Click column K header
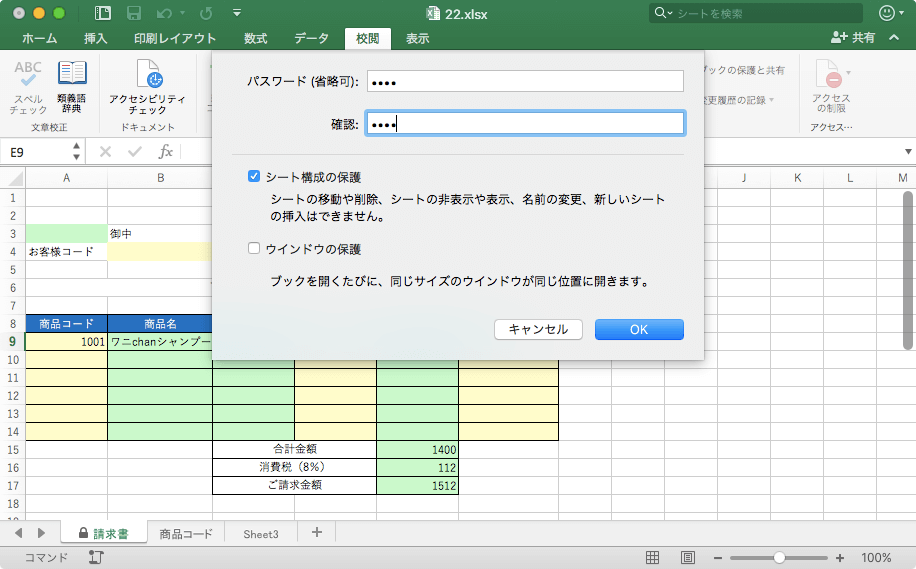916x569 pixels. pyautogui.click(x=797, y=178)
